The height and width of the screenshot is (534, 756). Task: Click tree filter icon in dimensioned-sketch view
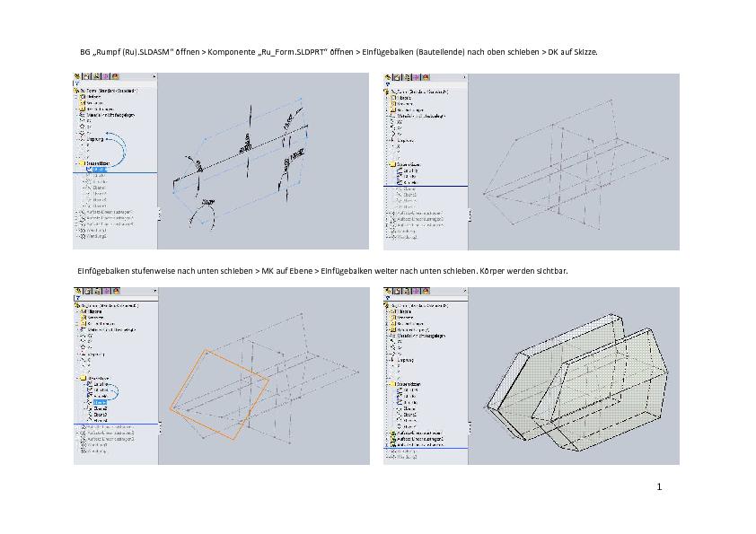pyautogui.click(x=76, y=83)
